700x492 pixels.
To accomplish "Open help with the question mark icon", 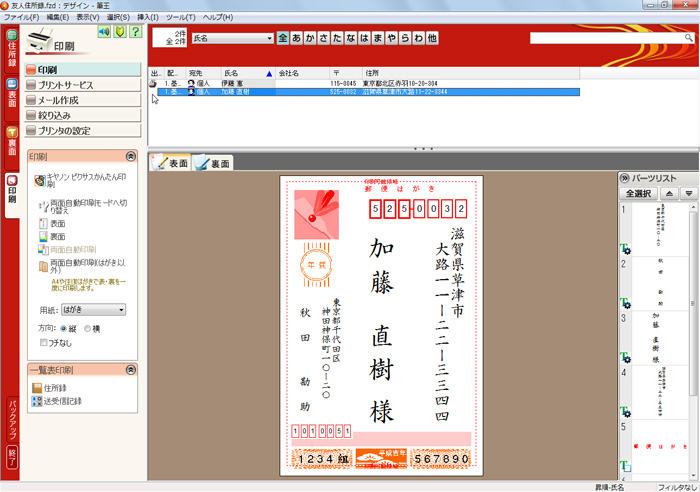I will 134,32.
